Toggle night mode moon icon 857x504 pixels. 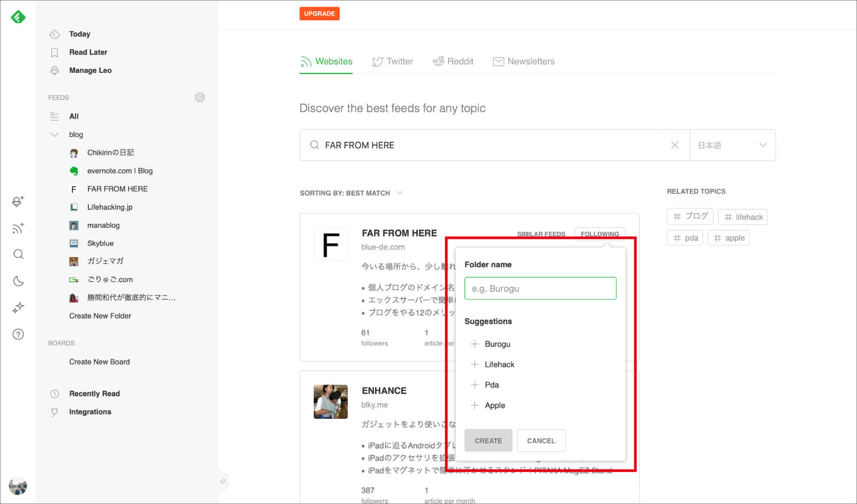click(18, 281)
